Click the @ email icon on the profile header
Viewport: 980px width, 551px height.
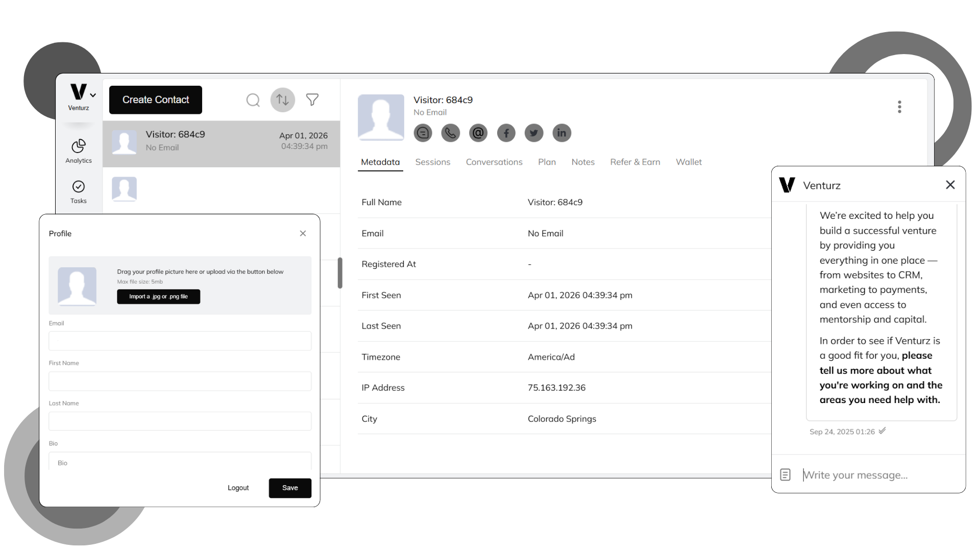[478, 133]
